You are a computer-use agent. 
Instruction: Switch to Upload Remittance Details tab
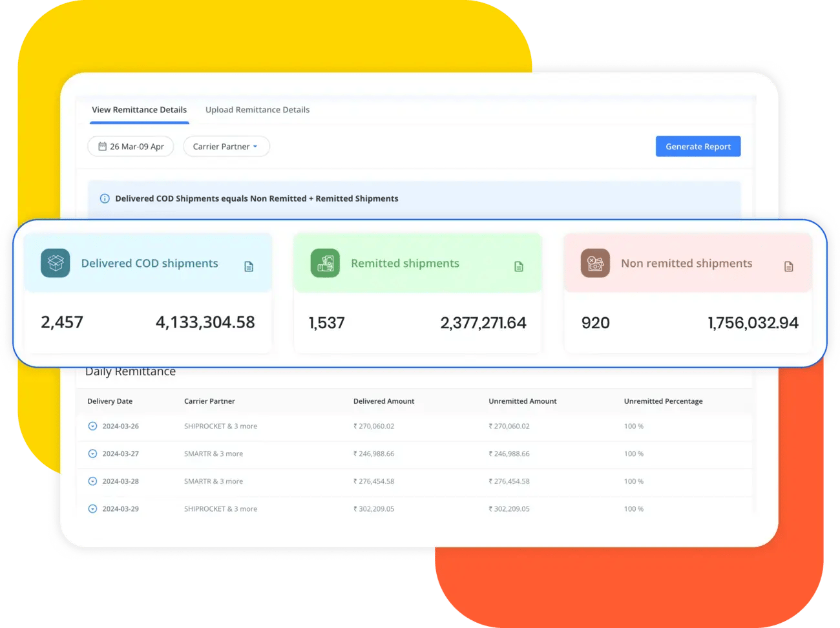(257, 110)
